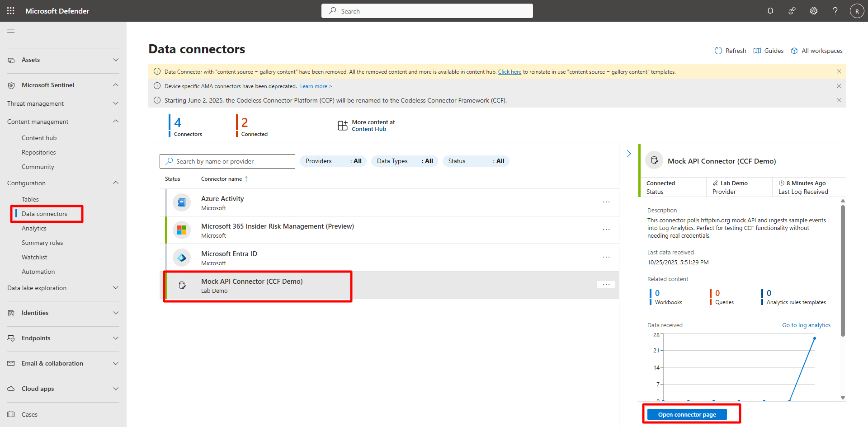Open Automation page
Screen dimensions: 868x427
[x=38, y=272]
